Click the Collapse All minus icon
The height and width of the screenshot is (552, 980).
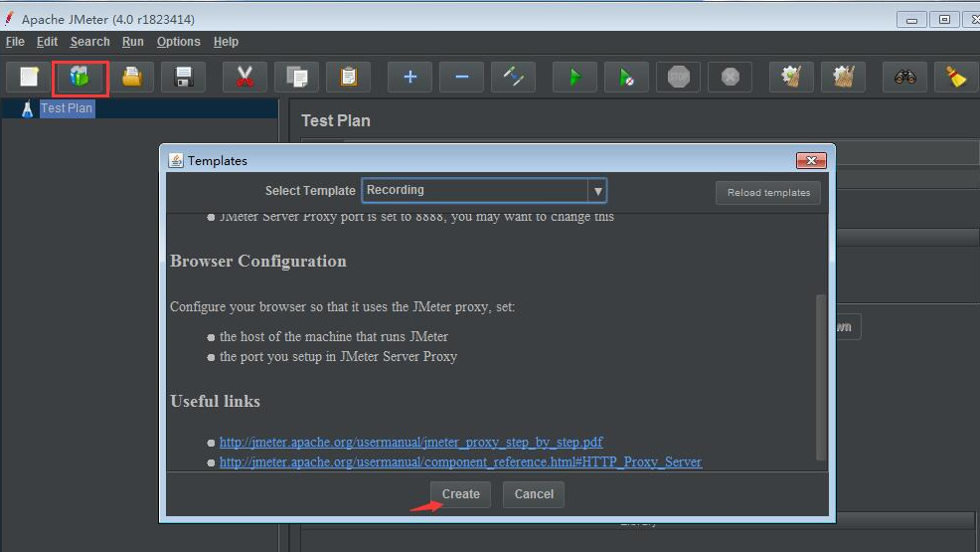462,77
